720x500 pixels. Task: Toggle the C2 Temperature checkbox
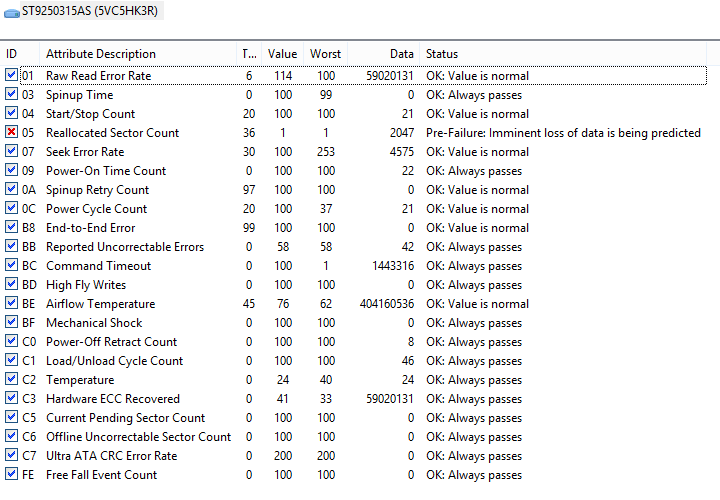click(x=11, y=379)
